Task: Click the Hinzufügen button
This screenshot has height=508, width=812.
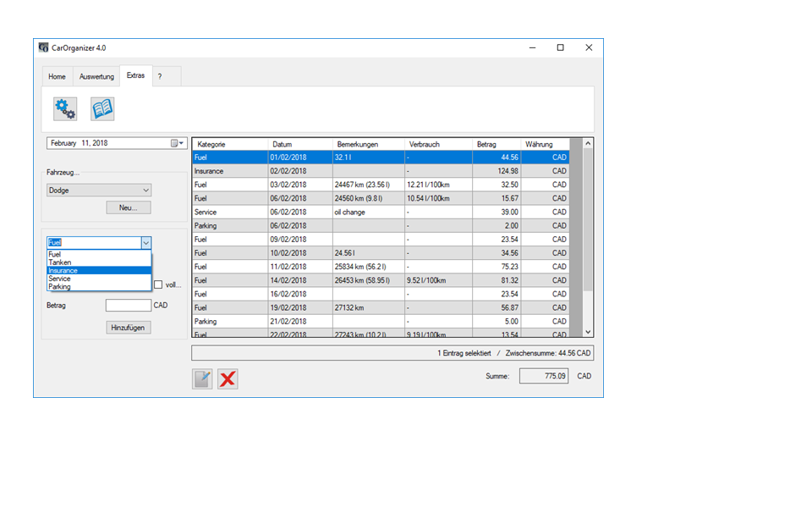Action: [129, 327]
